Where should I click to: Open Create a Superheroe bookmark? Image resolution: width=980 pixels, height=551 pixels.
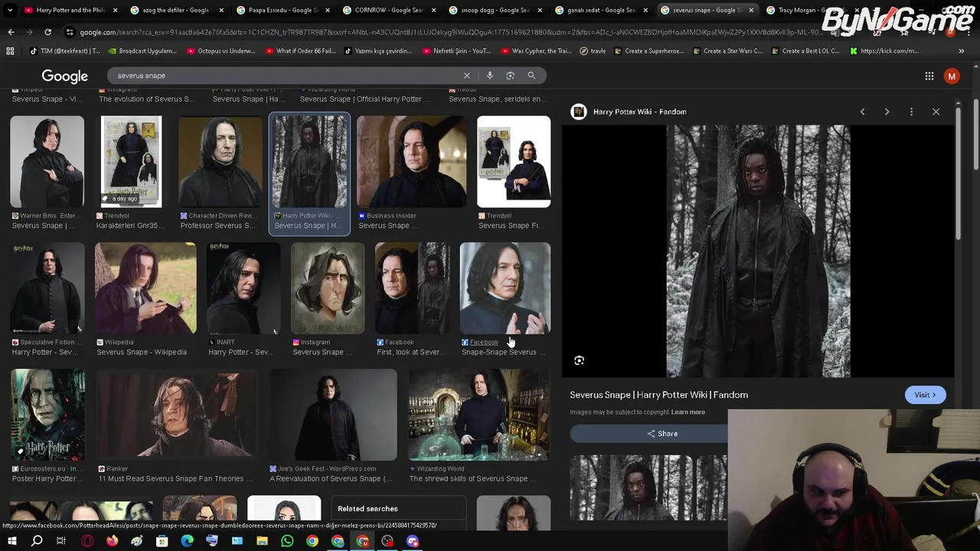coord(648,51)
